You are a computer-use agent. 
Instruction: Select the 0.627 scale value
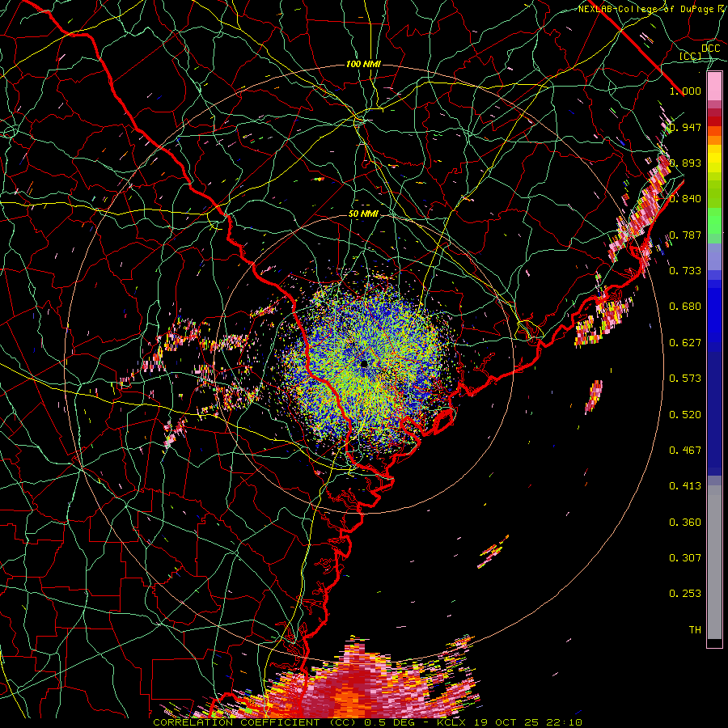coord(685,343)
